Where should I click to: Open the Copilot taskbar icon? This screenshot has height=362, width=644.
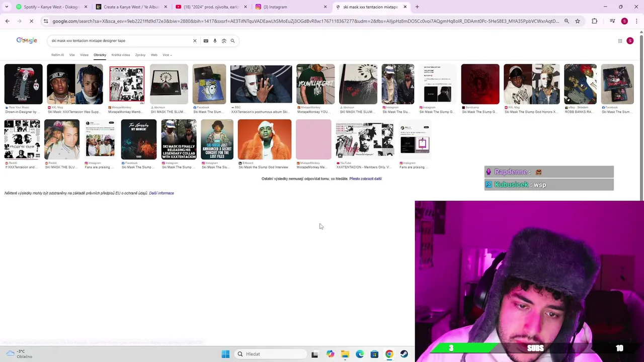(x=330, y=354)
